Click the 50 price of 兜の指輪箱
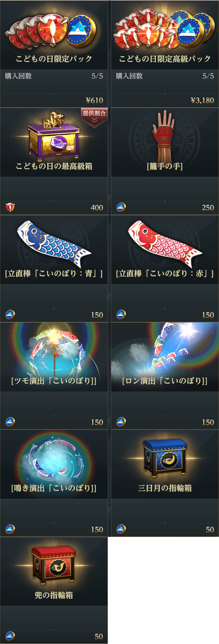219x644 pixels. coord(99,637)
